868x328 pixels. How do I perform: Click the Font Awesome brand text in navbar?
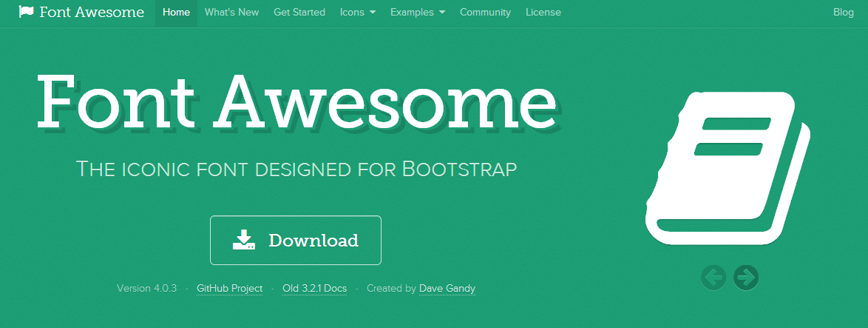click(92, 12)
